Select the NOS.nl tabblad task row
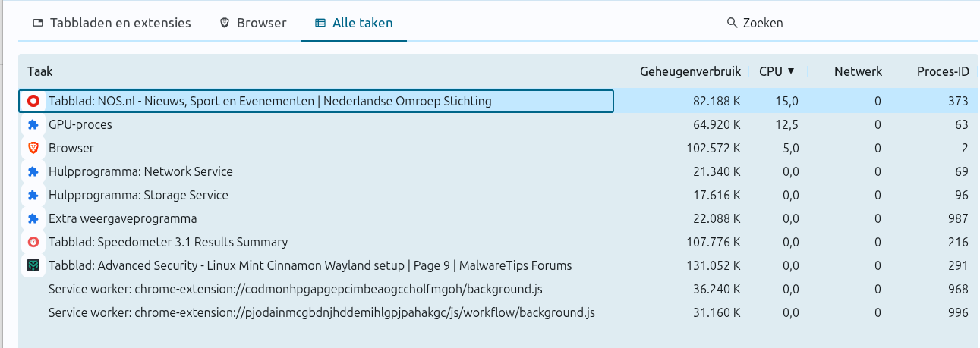 (x=499, y=101)
